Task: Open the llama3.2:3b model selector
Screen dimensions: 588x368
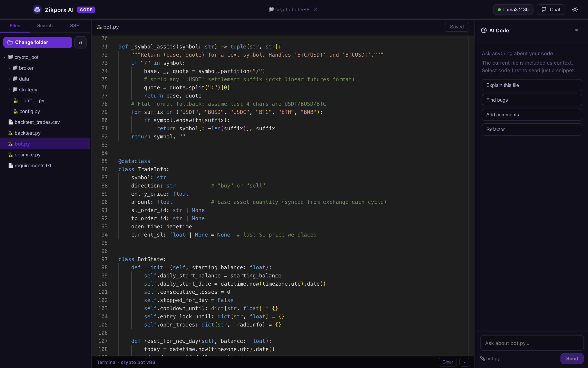Action: 513,10
